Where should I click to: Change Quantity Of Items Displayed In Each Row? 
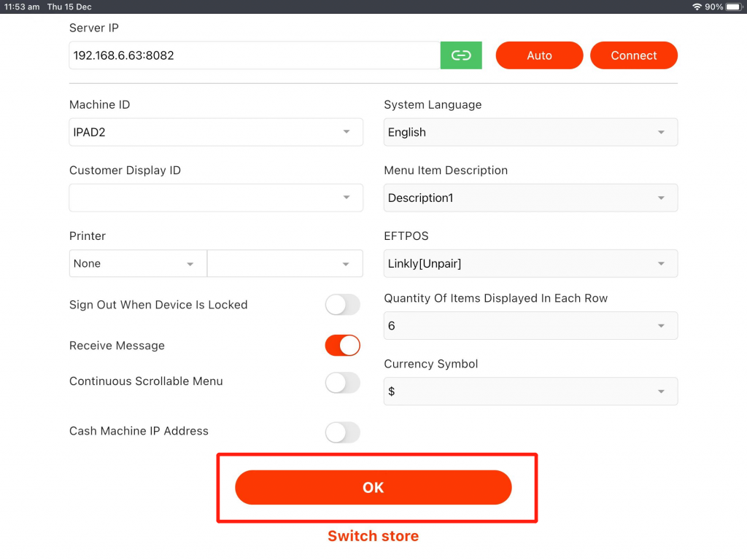[530, 326]
